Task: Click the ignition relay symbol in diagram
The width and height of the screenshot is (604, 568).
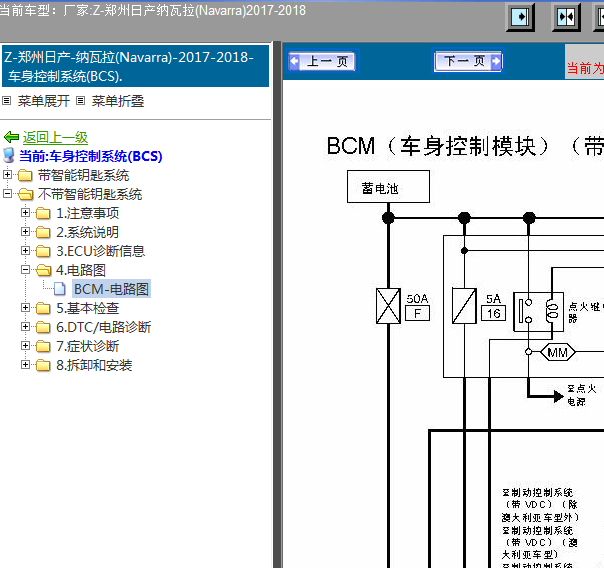Action: [539, 312]
